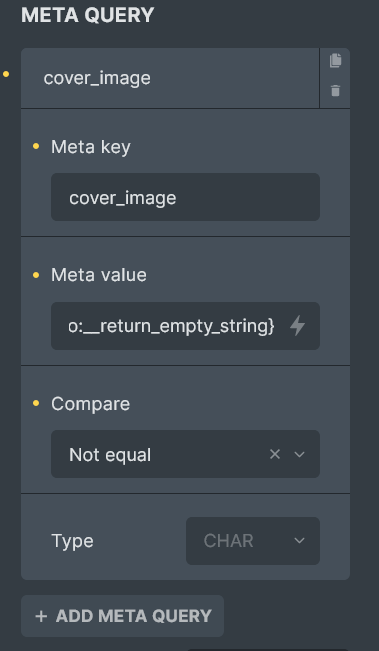
Task: Clear the Not equal compare selection
Action: 275,454
